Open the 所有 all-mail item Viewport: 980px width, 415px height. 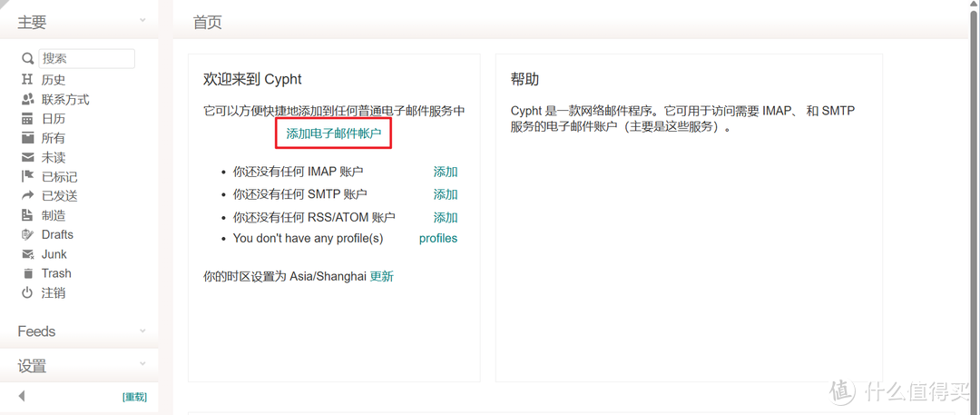point(53,138)
